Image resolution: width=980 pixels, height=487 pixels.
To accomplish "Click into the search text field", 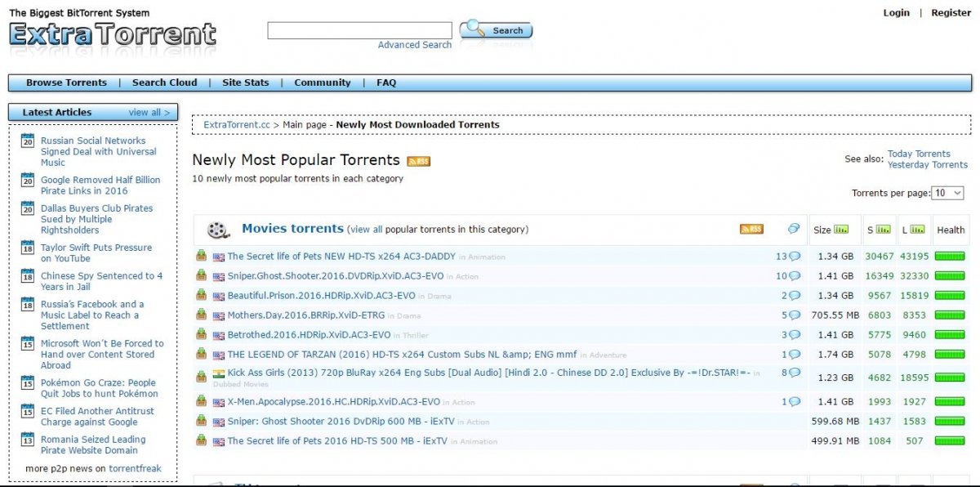I will [x=359, y=30].
